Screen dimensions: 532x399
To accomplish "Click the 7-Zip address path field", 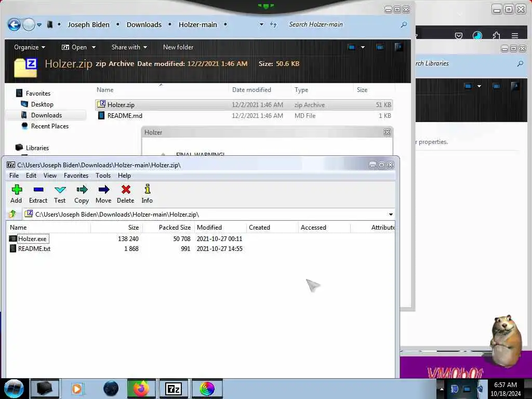I will click(209, 215).
